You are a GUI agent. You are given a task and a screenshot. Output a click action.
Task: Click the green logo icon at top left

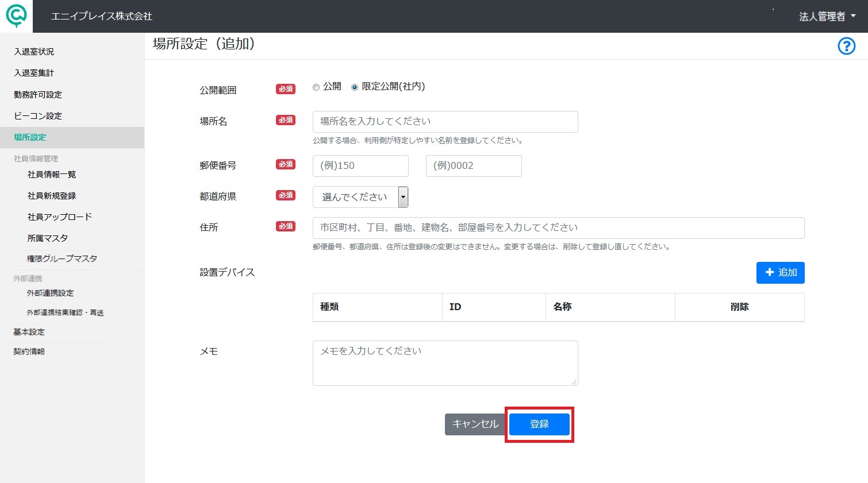point(16,16)
